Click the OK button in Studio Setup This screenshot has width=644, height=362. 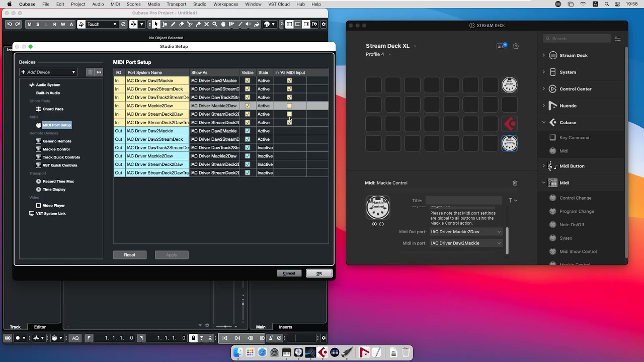tap(319, 274)
